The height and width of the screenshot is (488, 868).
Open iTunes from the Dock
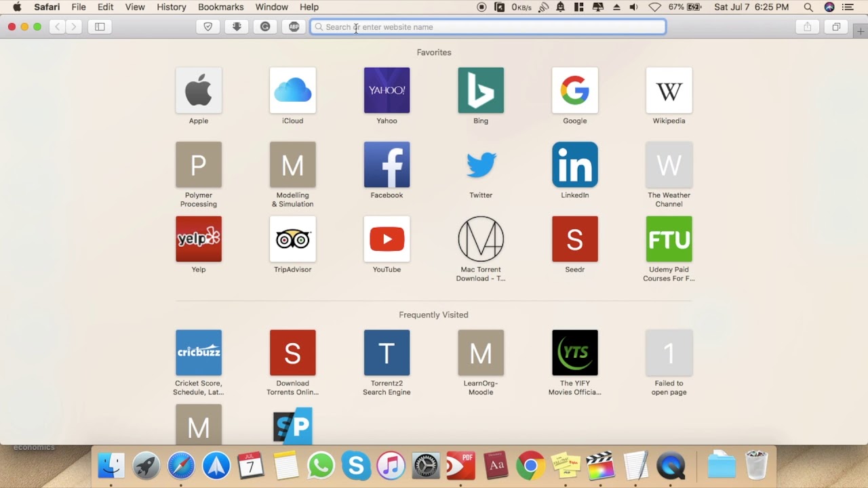(391, 466)
